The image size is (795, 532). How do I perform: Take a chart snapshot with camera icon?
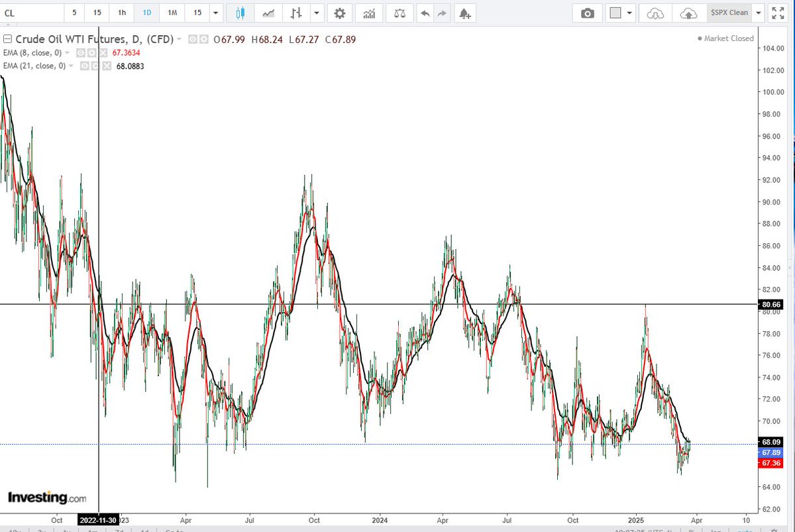(587, 13)
